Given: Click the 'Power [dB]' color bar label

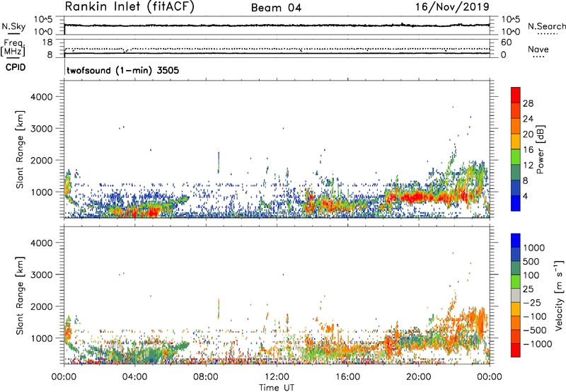Looking at the screenshot, I should coord(540,149).
